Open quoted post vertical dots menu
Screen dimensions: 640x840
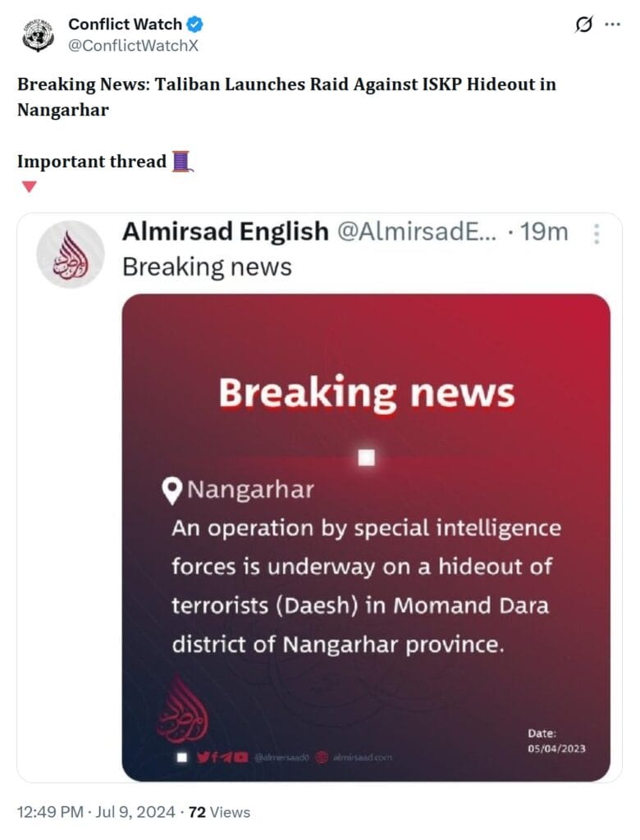(597, 233)
